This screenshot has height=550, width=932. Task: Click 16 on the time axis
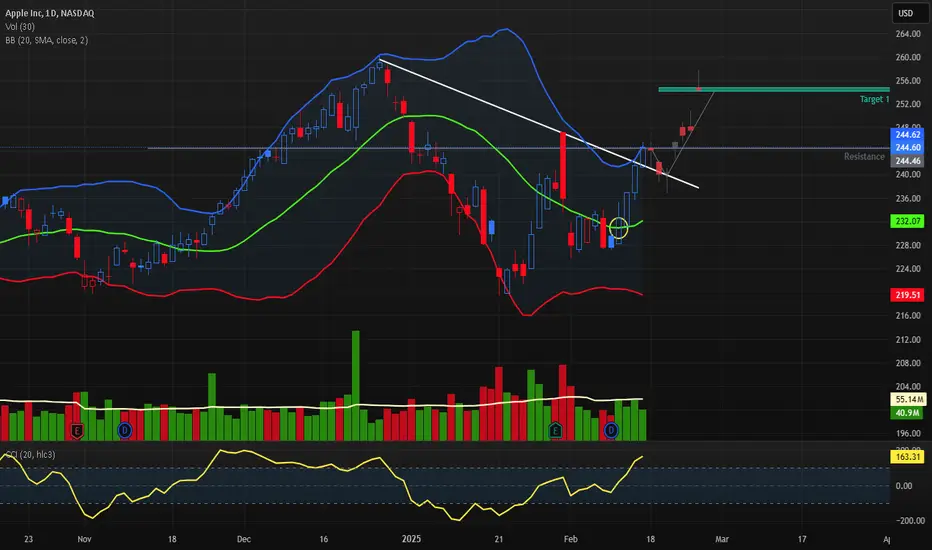(x=323, y=539)
